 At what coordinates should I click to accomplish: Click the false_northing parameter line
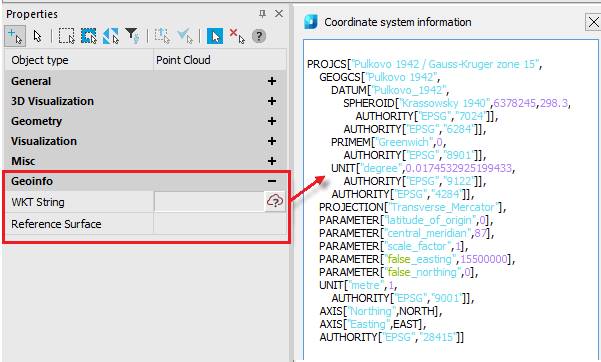[399, 272]
